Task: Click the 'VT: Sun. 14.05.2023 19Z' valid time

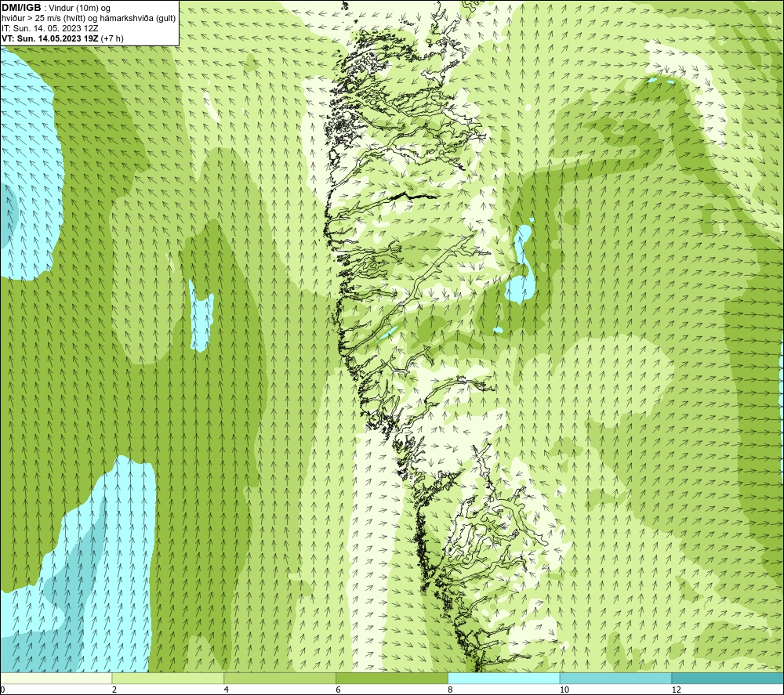Action: pos(50,38)
